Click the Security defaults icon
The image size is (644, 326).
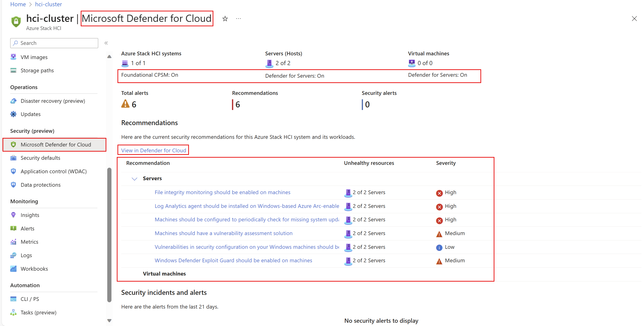point(13,158)
